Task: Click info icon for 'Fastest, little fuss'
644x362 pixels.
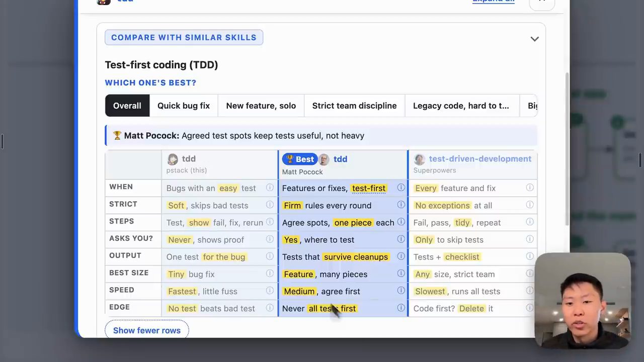Action: pyautogui.click(x=270, y=291)
